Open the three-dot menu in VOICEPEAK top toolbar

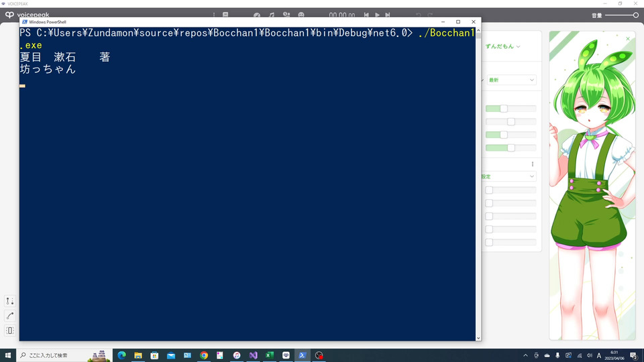(x=214, y=15)
